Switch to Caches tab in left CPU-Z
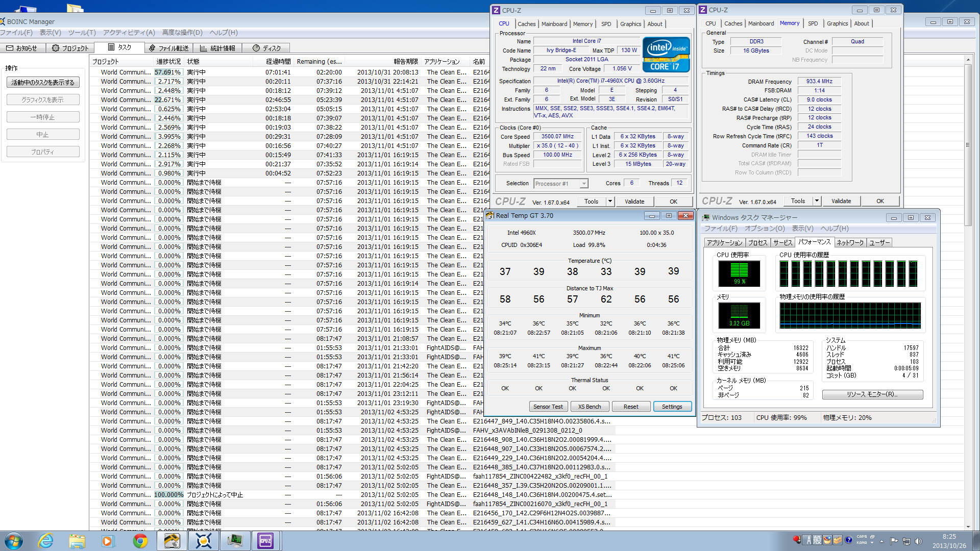Image resolution: width=980 pixels, height=551 pixels. [526, 24]
